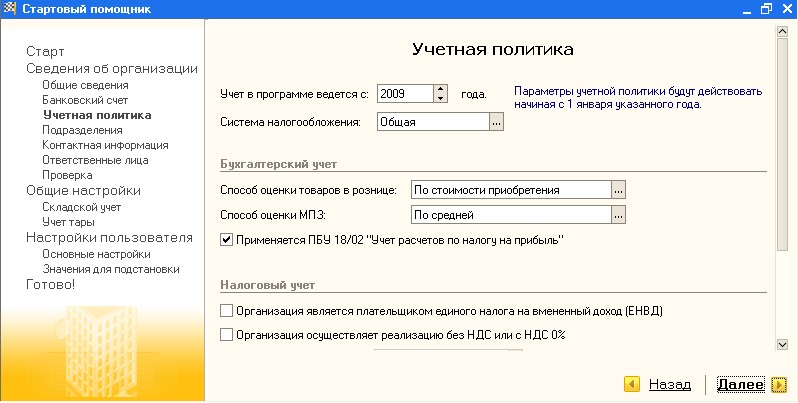Screen dimensions: 798x403
Task: Click the label Способ оценки товаров в рознице:
Action: (308, 190)
